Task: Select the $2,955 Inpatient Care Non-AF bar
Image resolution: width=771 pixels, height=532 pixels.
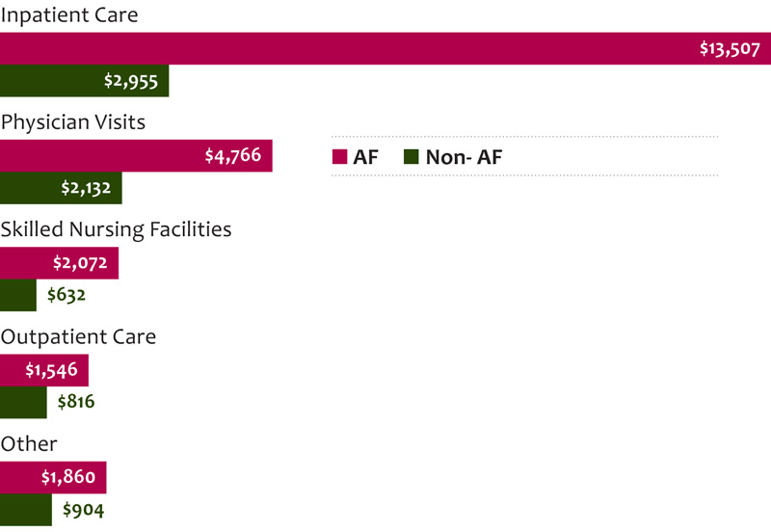Action: tap(84, 81)
